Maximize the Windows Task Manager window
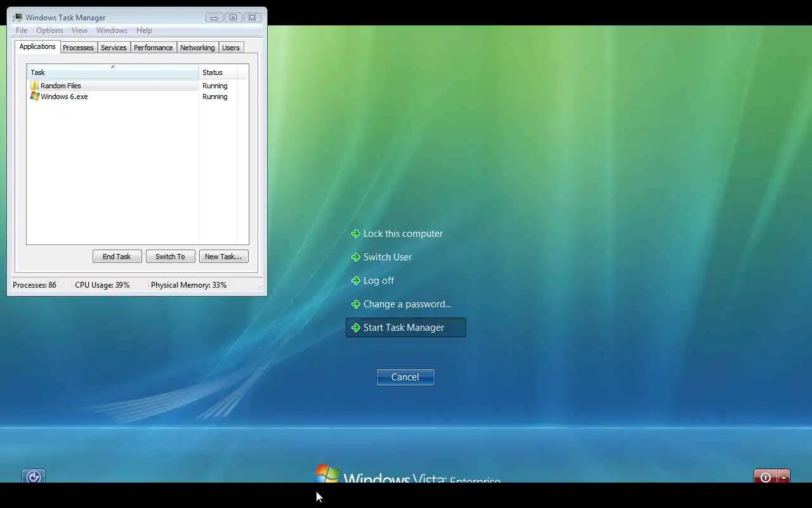 pos(233,18)
